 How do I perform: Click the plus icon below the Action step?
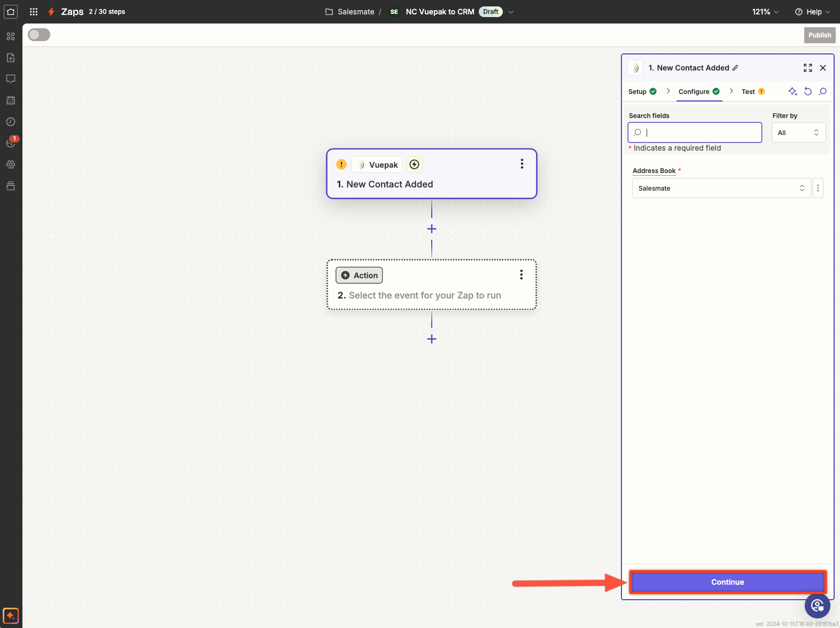(432, 339)
